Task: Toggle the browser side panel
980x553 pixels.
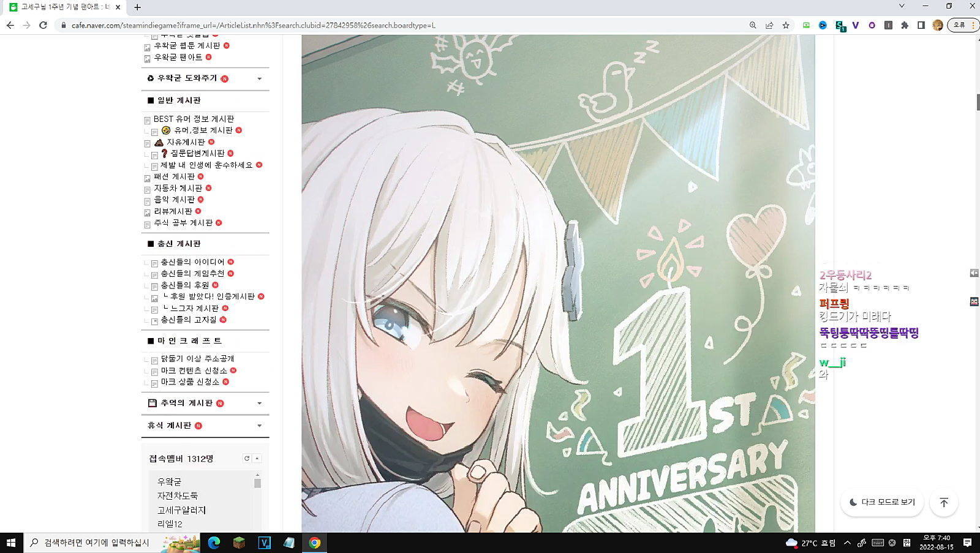Action: [921, 25]
